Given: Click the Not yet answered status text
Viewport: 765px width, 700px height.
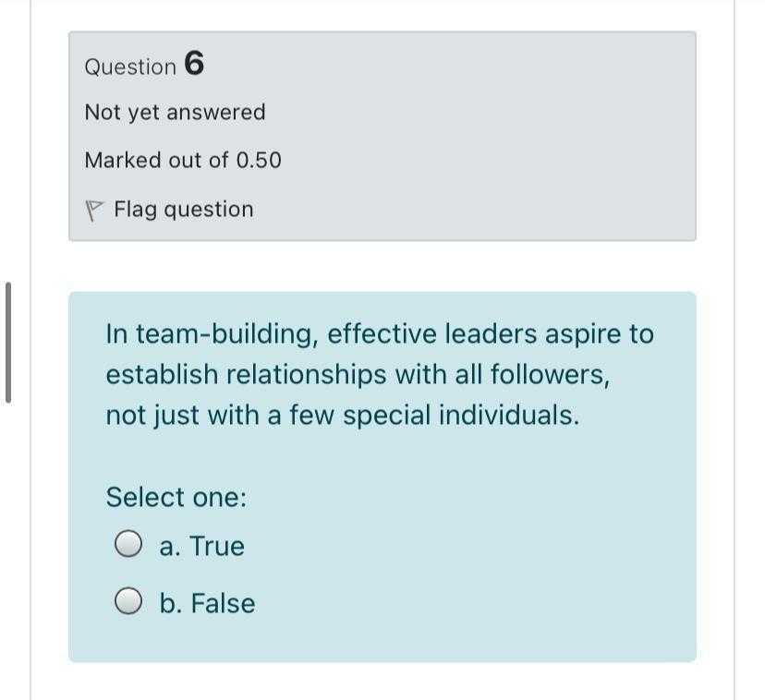Looking at the screenshot, I should pyautogui.click(x=175, y=112).
